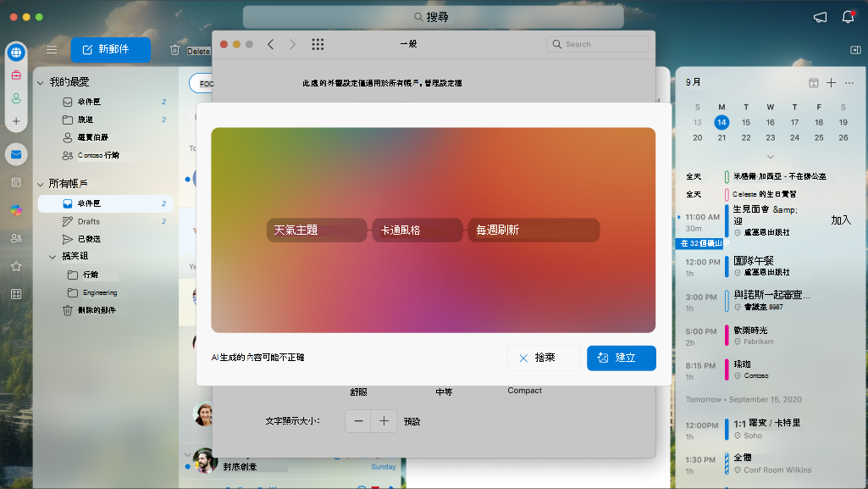The height and width of the screenshot is (489, 868).
Task: Click the globe account icon in sidebar
Action: pyautogui.click(x=16, y=53)
